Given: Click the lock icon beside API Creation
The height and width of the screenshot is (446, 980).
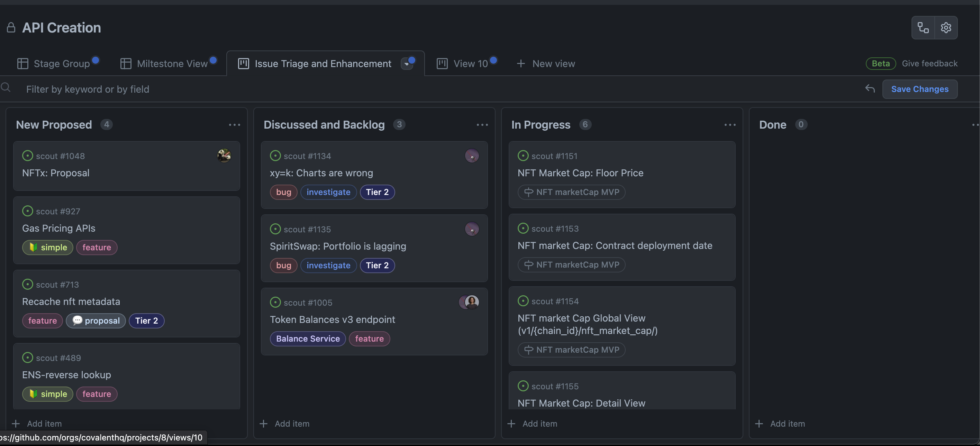Looking at the screenshot, I should point(11,28).
